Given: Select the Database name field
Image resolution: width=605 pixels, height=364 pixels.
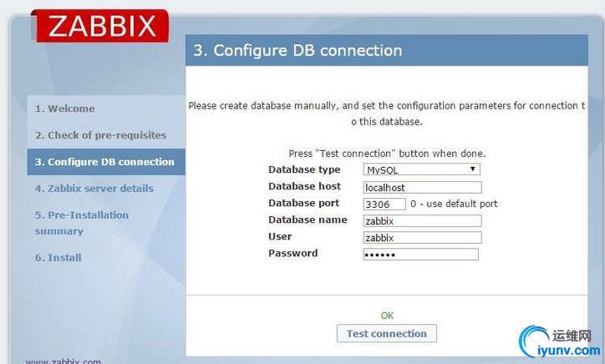Looking at the screenshot, I should click(423, 221).
